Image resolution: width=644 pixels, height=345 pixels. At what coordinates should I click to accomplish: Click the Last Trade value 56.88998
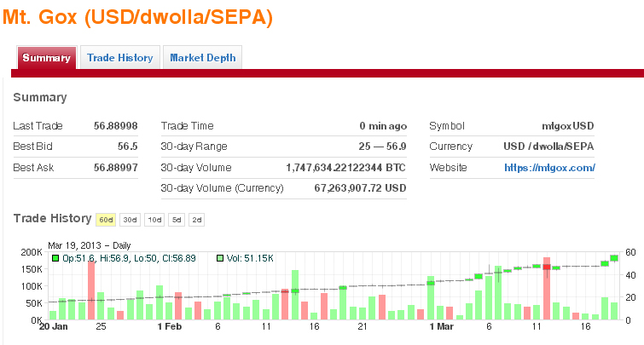coord(115,125)
